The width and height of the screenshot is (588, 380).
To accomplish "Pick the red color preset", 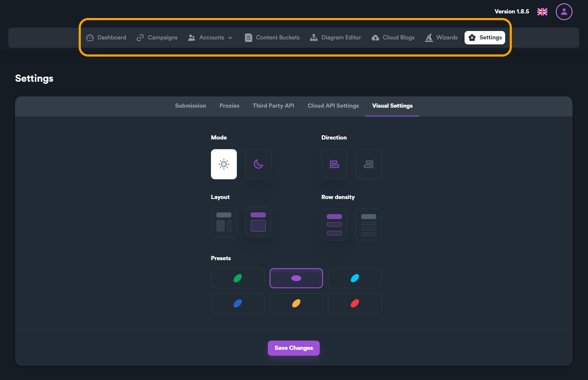I will 355,303.
